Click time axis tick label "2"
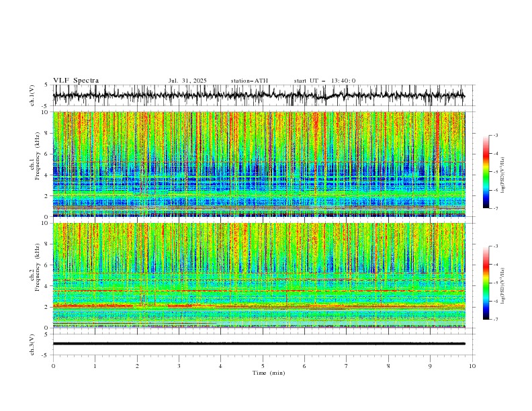This screenshot has width=532, height=411. coord(137,366)
